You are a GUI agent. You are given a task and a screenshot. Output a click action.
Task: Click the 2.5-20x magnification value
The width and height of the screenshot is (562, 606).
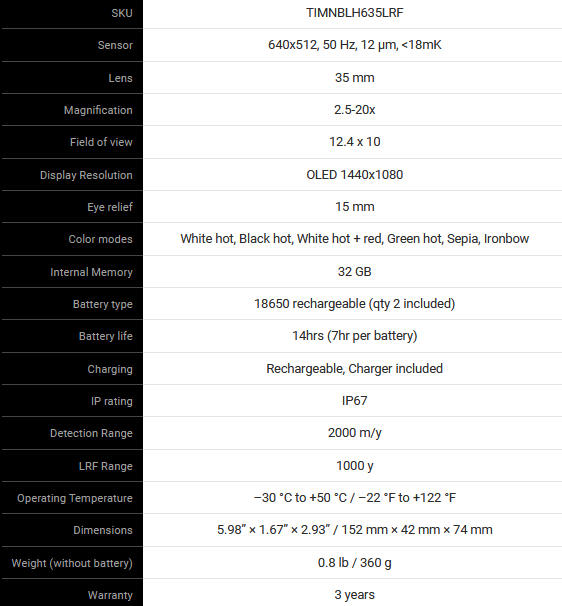pyautogui.click(x=354, y=110)
